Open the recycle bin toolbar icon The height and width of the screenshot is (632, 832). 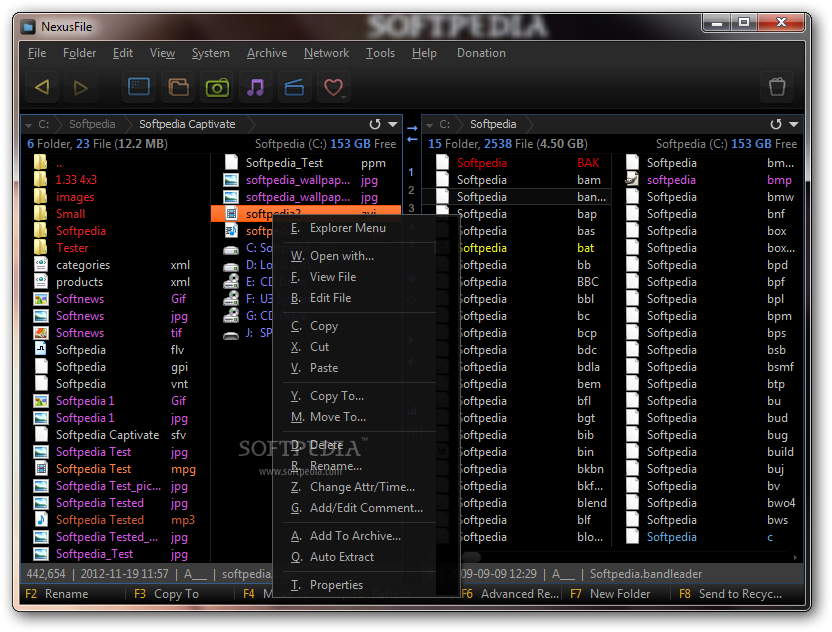click(x=777, y=87)
